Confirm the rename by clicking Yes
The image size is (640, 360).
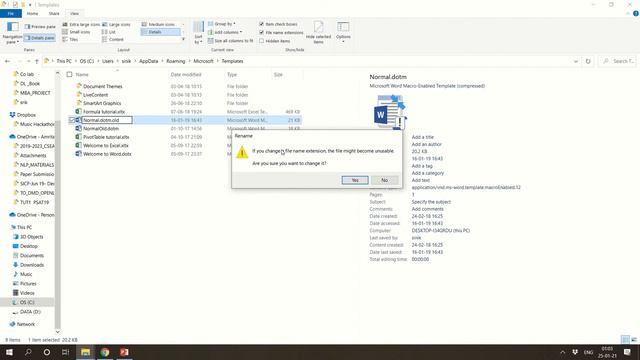coord(355,180)
